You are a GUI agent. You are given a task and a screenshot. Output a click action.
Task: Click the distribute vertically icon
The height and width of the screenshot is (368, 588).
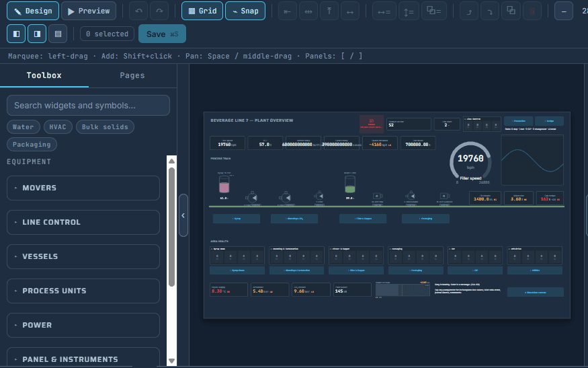click(x=409, y=11)
